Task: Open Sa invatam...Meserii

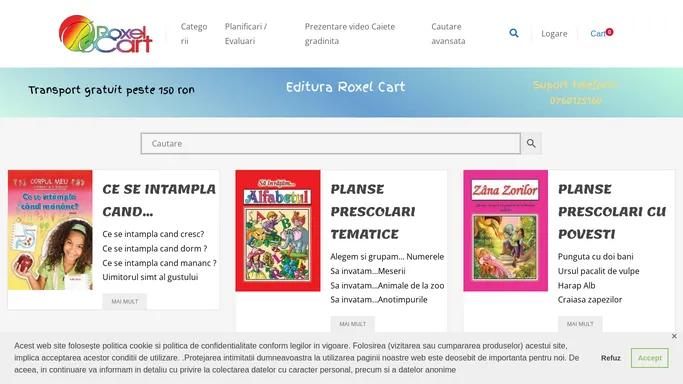Action: tap(368, 271)
